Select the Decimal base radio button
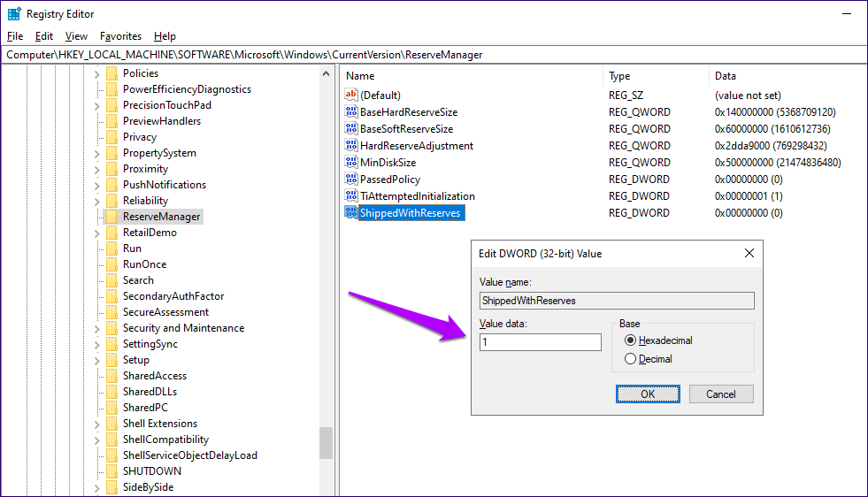This screenshot has height=497, width=868. click(630, 359)
